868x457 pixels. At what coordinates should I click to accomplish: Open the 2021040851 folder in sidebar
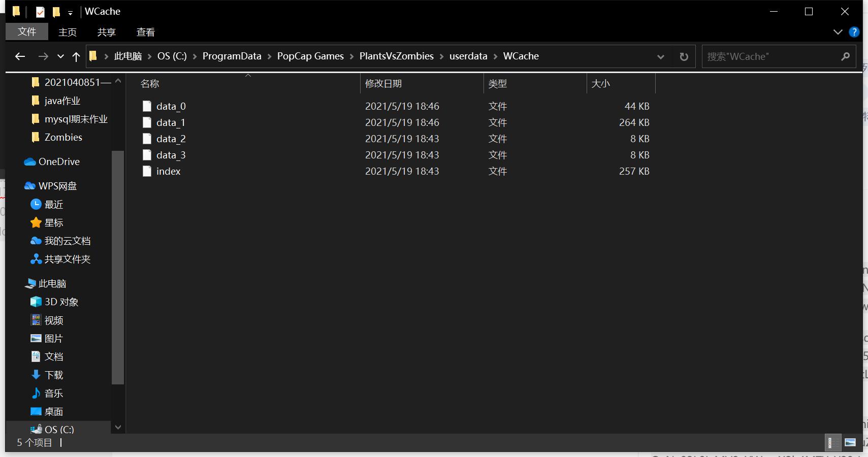click(x=71, y=82)
